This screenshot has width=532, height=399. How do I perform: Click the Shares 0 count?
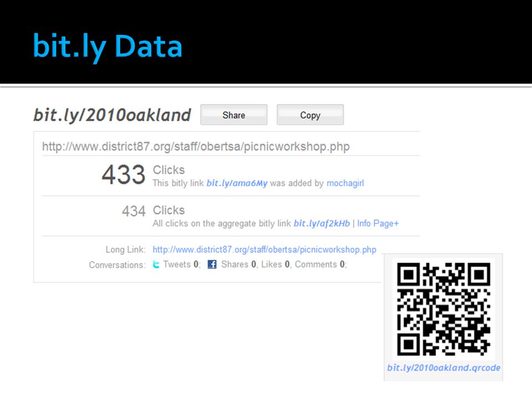coord(239,264)
